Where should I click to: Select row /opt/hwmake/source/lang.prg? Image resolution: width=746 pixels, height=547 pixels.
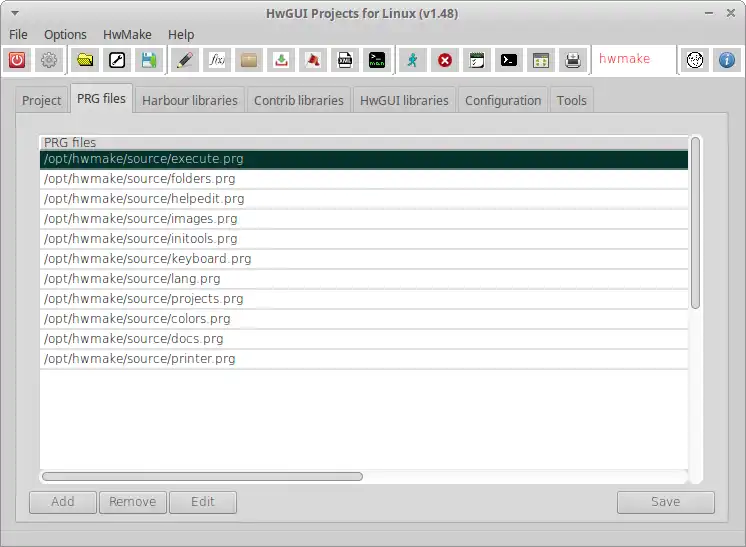363,279
